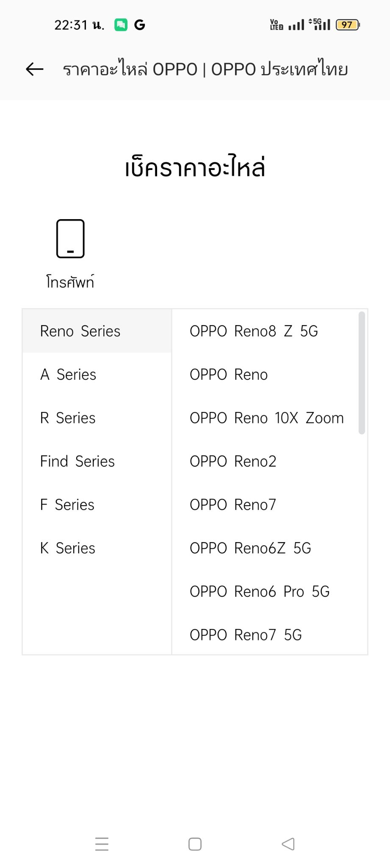Select the F Series category
The height and width of the screenshot is (868, 390).
(x=97, y=505)
